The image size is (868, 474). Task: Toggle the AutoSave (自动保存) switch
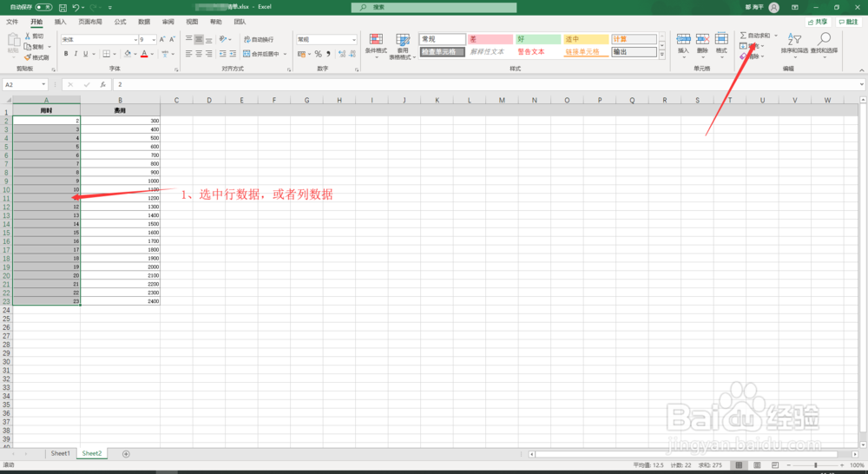point(43,7)
